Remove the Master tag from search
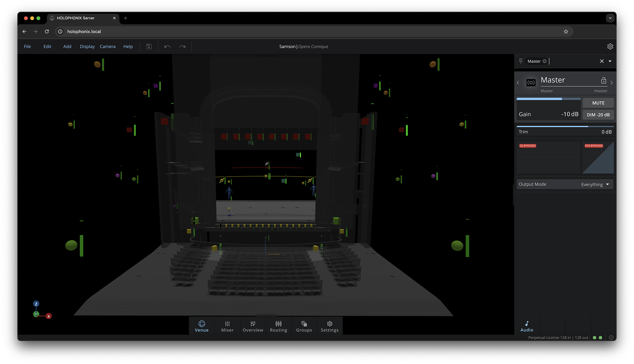The width and height of the screenshot is (634, 364). [545, 61]
